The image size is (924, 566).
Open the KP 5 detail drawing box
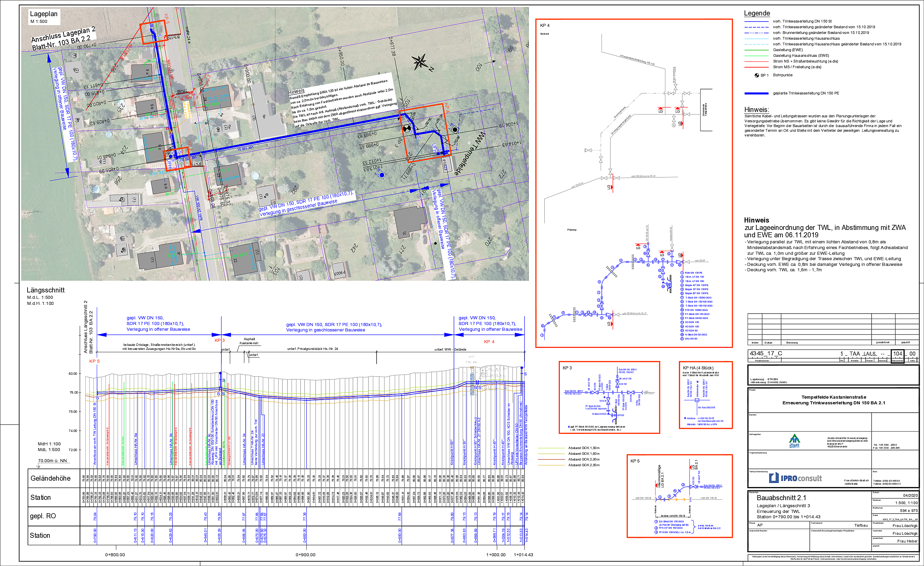(679, 496)
